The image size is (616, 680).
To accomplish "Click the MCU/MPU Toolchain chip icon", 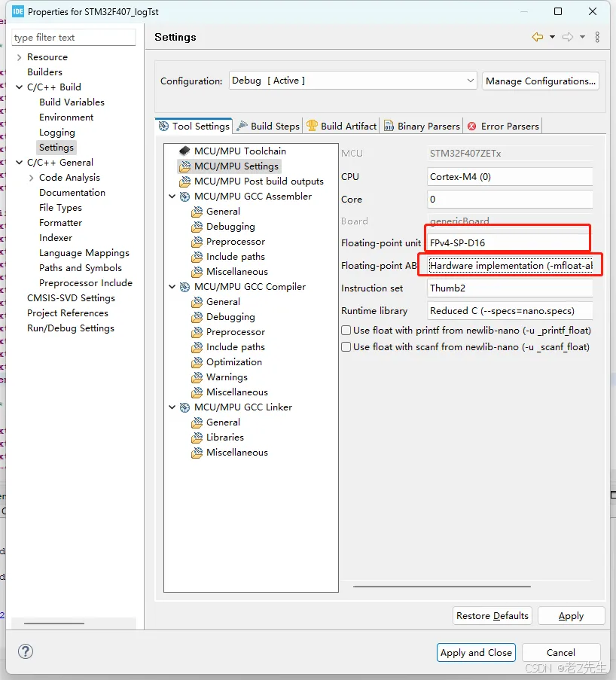I will tap(184, 151).
